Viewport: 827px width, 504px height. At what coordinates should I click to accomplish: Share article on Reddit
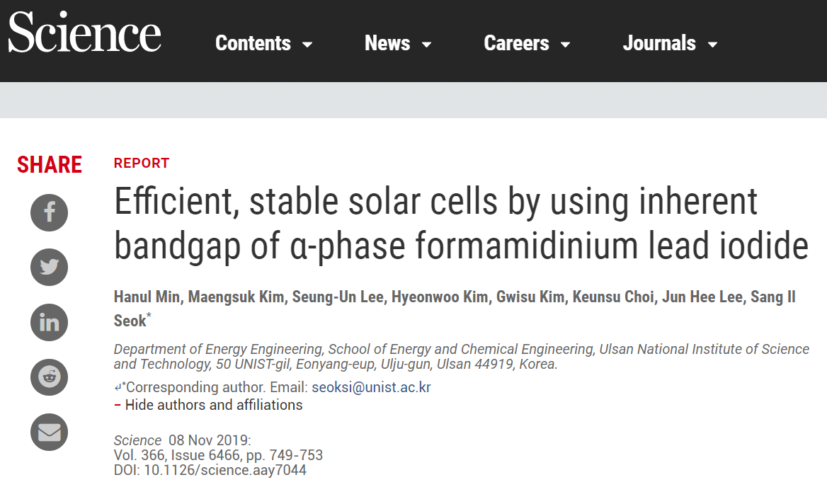[x=49, y=377]
